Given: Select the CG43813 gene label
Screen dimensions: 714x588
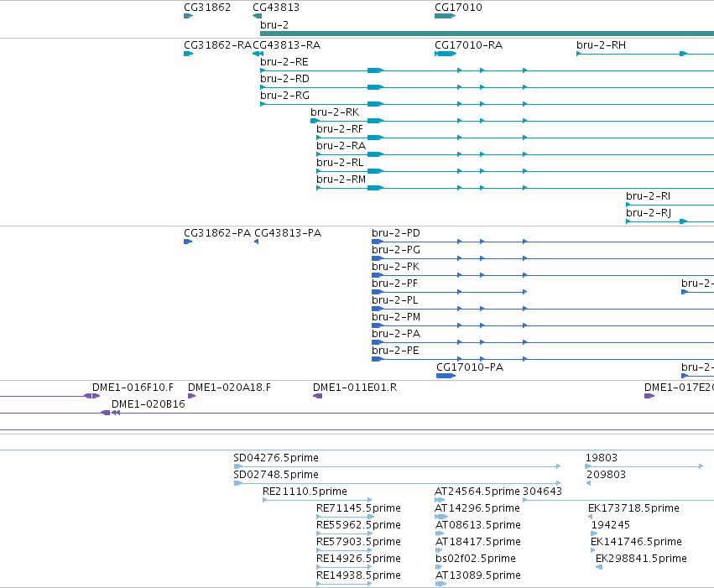Looking at the screenshot, I should 276,8.
